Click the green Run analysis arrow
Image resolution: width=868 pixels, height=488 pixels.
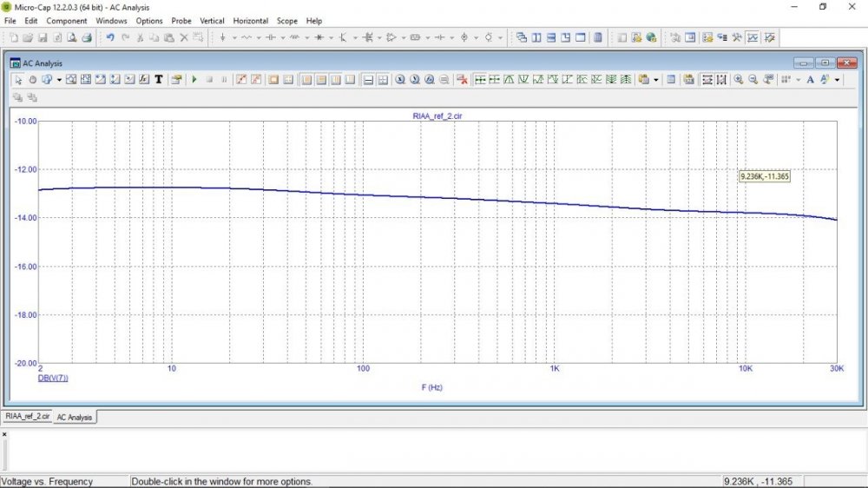click(194, 80)
